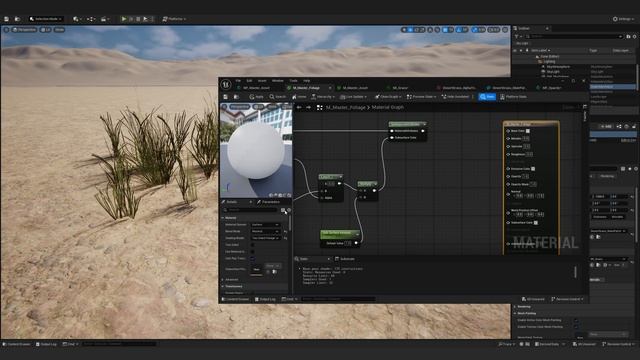
Task: Toggle Hide Unrelated in the toolbar
Action: pos(455,97)
